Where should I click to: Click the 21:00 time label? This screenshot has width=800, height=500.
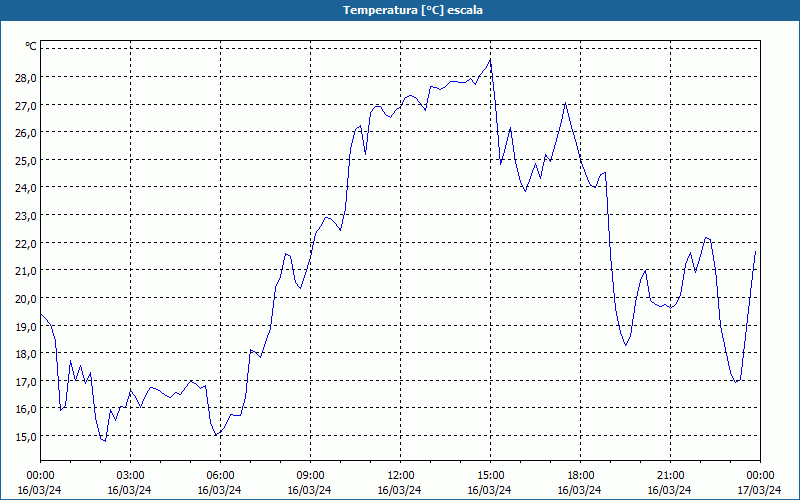(x=670, y=476)
